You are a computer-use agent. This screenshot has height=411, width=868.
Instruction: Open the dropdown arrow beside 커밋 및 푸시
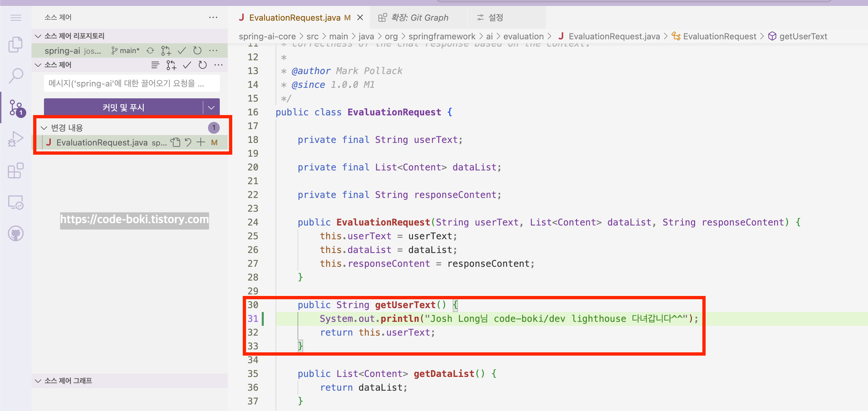[211, 108]
